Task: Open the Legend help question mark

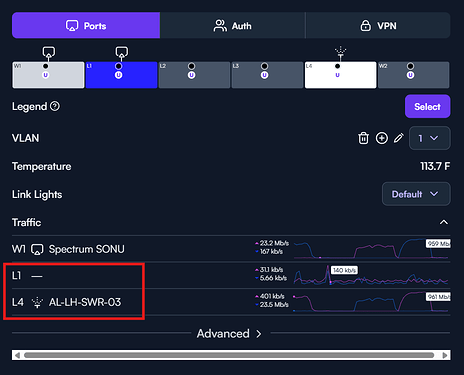Action: (55, 106)
